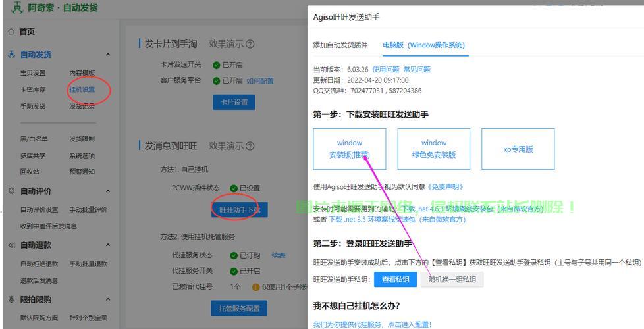Open the 常见问题 link

(417, 69)
